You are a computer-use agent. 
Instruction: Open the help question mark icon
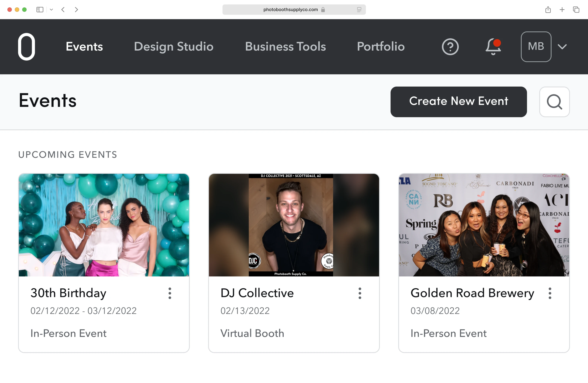450,47
